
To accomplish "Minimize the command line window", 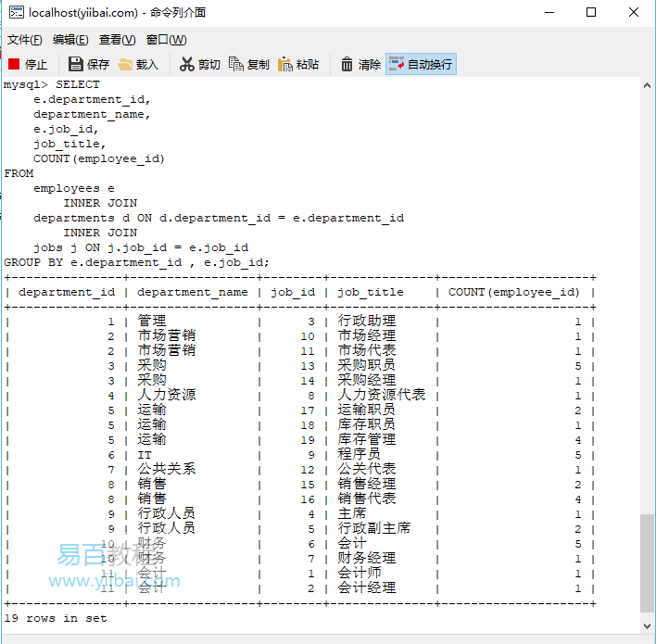I will [x=549, y=13].
